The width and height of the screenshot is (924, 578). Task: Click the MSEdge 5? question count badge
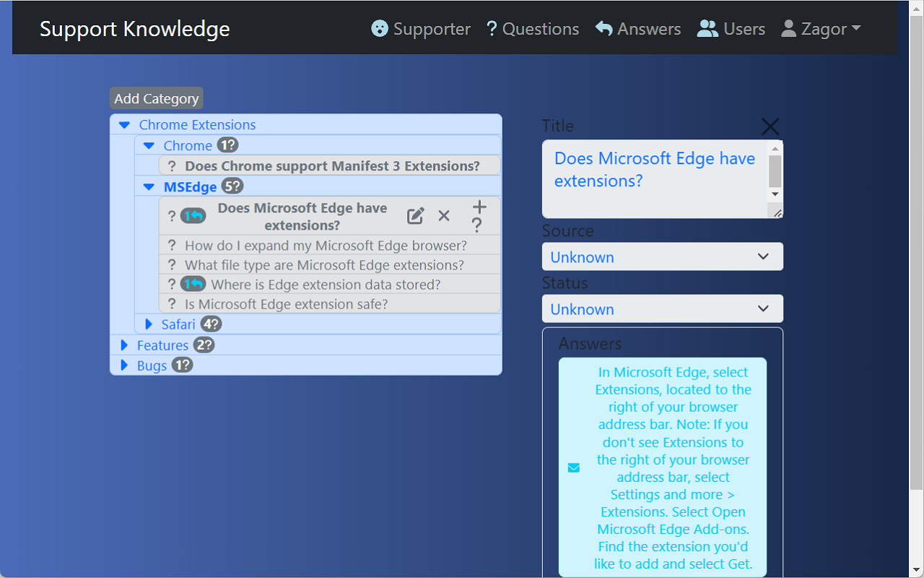(232, 186)
